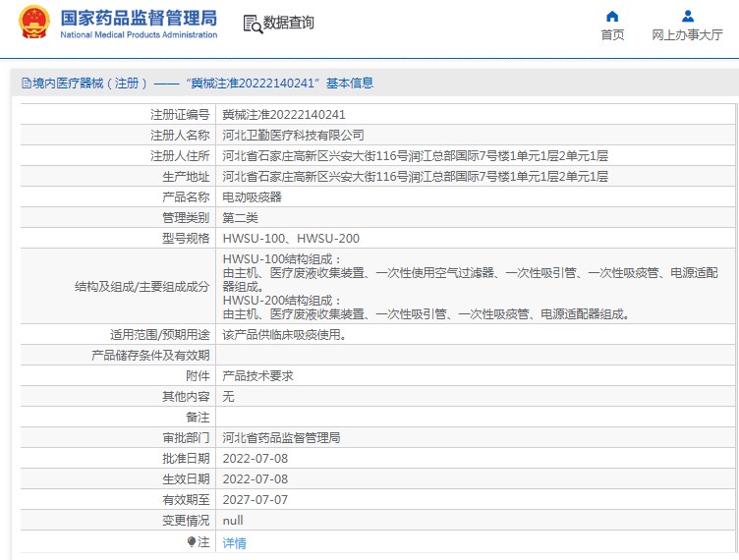Open the online service hall user icon
The height and width of the screenshot is (560, 739).
(688, 17)
